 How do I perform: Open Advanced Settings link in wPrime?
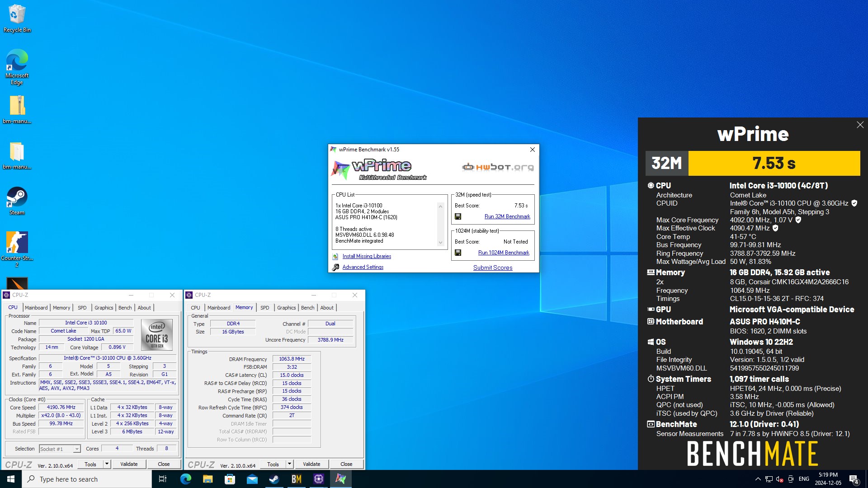click(x=363, y=267)
